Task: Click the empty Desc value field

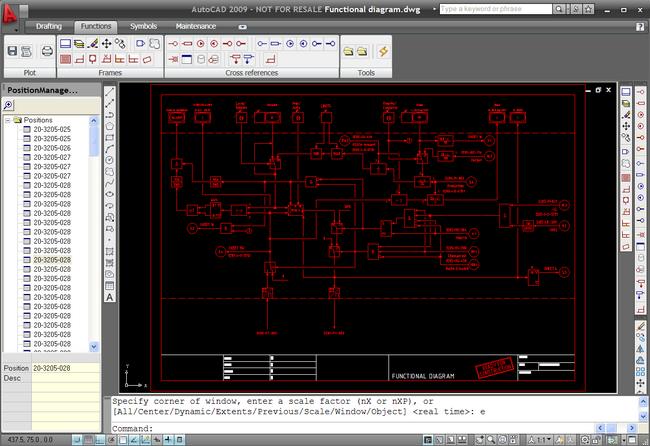Action: [66, 378]
